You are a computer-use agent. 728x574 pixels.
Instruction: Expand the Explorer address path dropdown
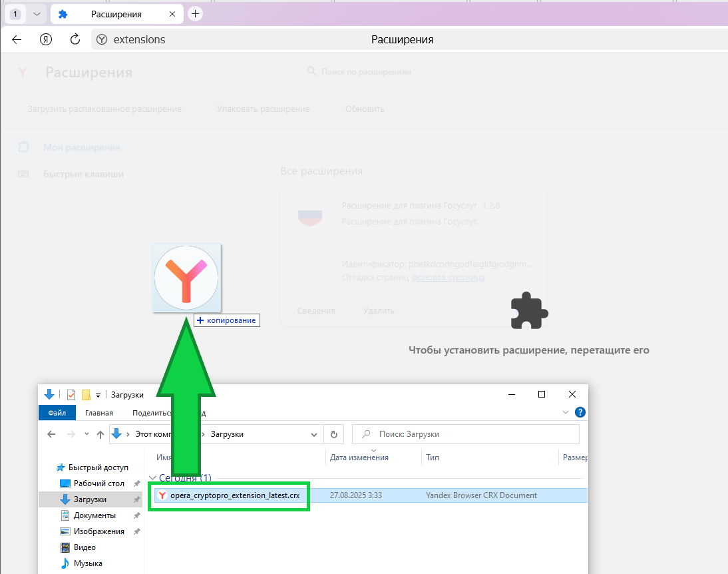(314, 434)
